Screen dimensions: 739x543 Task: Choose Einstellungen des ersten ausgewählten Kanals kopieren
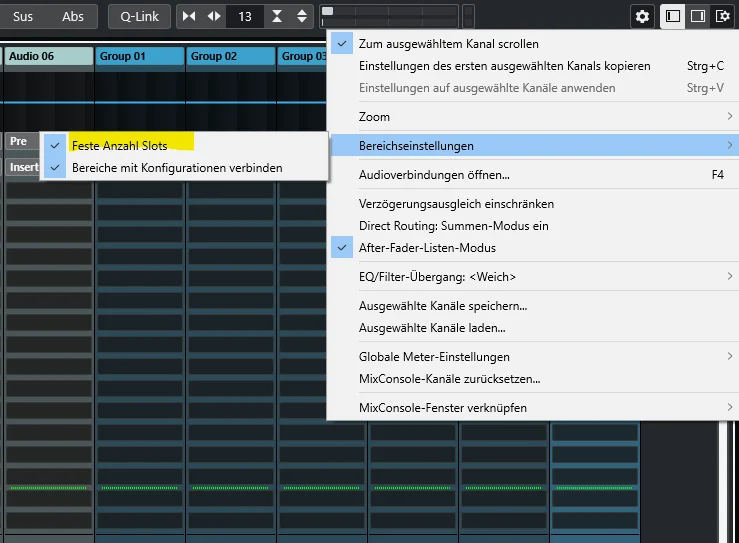pos(533,66)
